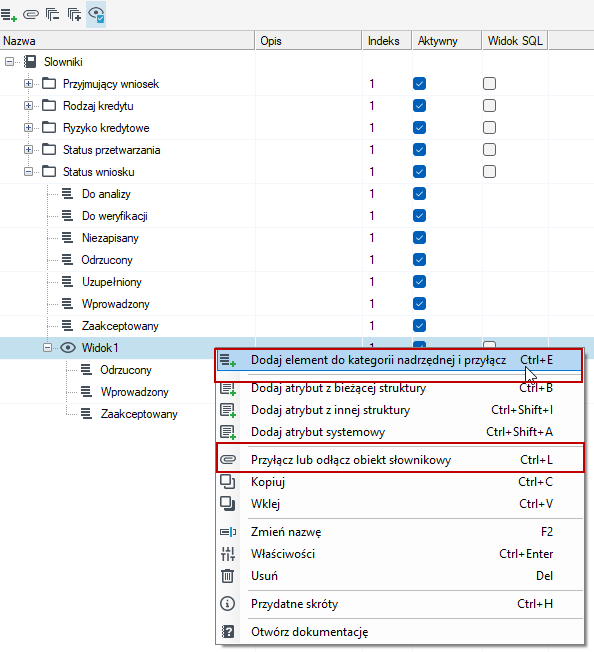Select Wklej from context menu
Image resolution: width=594 pixels, height=652 pixels.
click(x=399, y=504)
